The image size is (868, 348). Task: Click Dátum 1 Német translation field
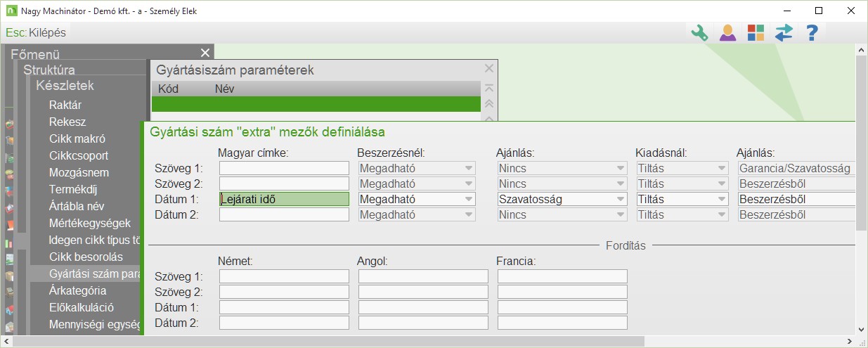[x=284, y=307]
